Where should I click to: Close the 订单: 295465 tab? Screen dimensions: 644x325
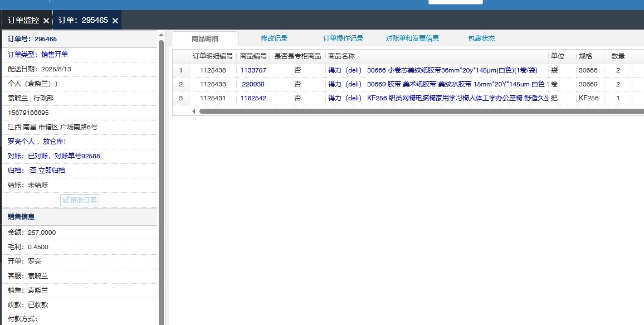click(x=115, y=21)
